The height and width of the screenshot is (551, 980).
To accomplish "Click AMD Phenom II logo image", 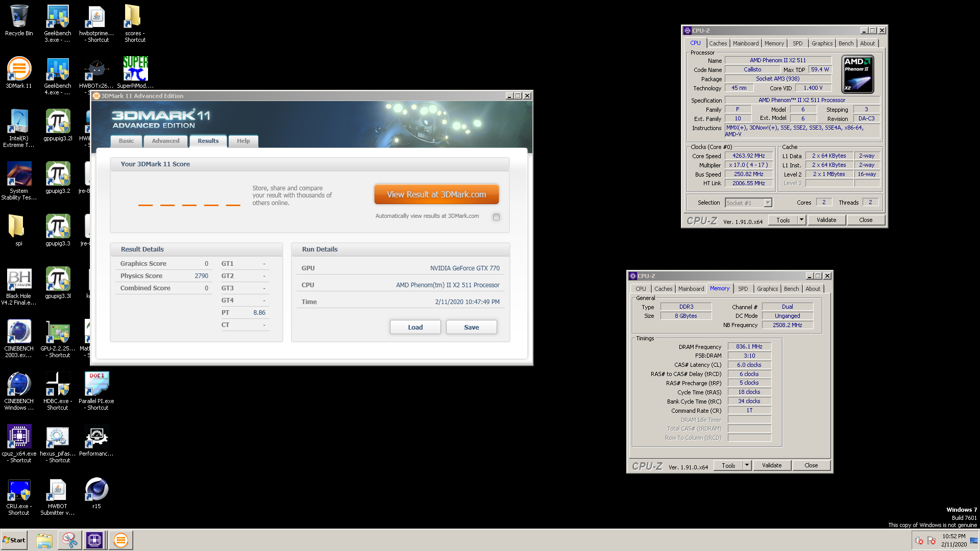I will pyautogui.click(x=857, y=74).
